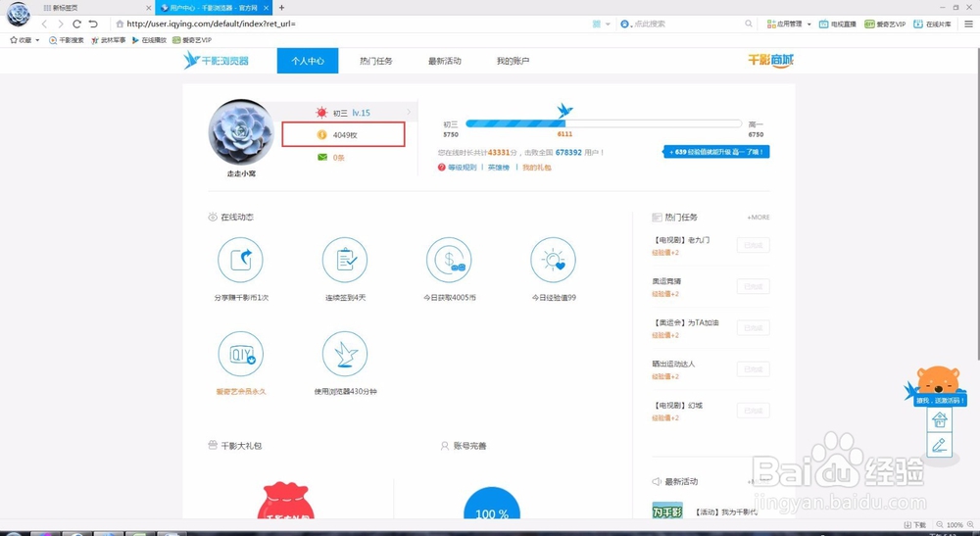Open the search engine selector dropdown
Image resolution: width=980 pixels, height=536 pixels.
[x=625, y=24]
